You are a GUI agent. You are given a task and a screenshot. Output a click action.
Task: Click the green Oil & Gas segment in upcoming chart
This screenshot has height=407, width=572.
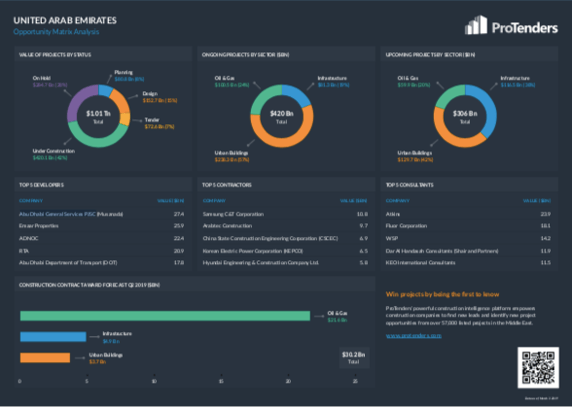[449, 95]
